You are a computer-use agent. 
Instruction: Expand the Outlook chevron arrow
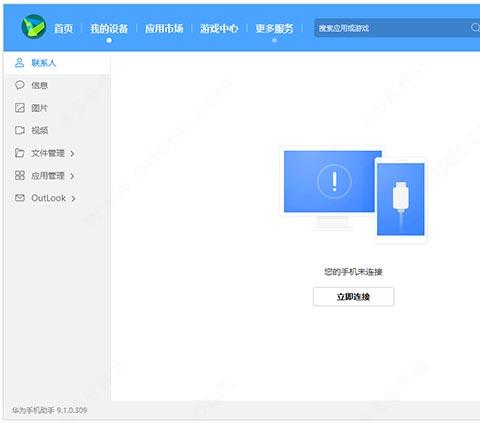[73, 199]
